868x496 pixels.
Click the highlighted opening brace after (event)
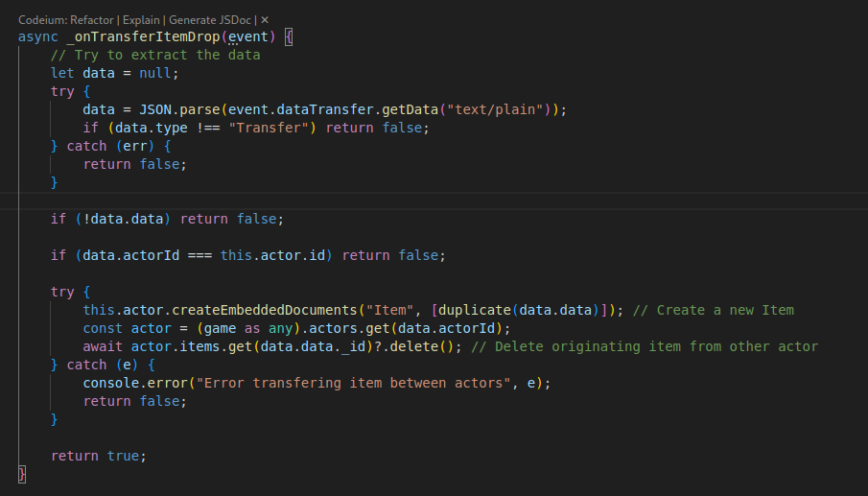(289, 36)
